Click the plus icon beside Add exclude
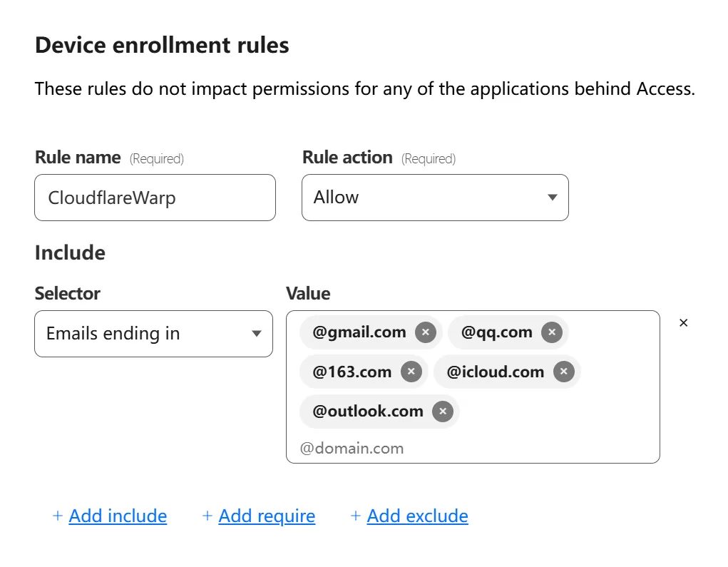Image resolution: width=728 pixels, height=567 pixels. [x=356, y=516]
